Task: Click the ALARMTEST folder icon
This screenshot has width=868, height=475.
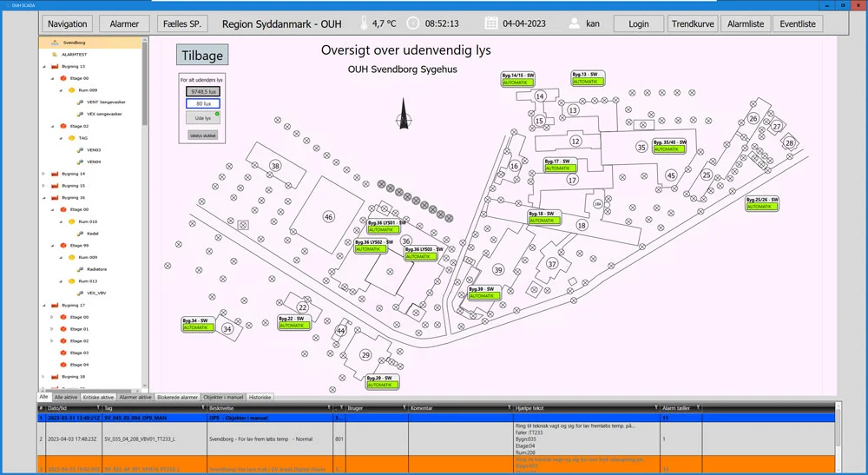Action: click(55, 54)
